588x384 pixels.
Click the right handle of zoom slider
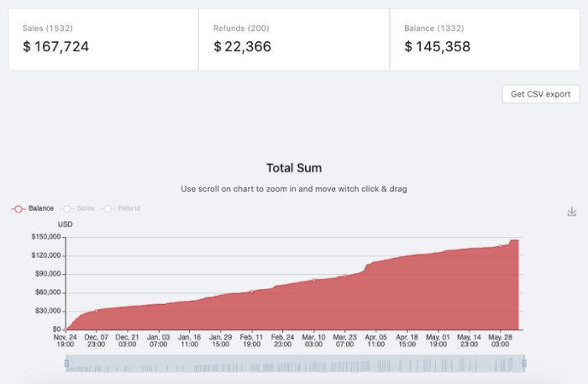pyautogui.click(x=524, y=363)
